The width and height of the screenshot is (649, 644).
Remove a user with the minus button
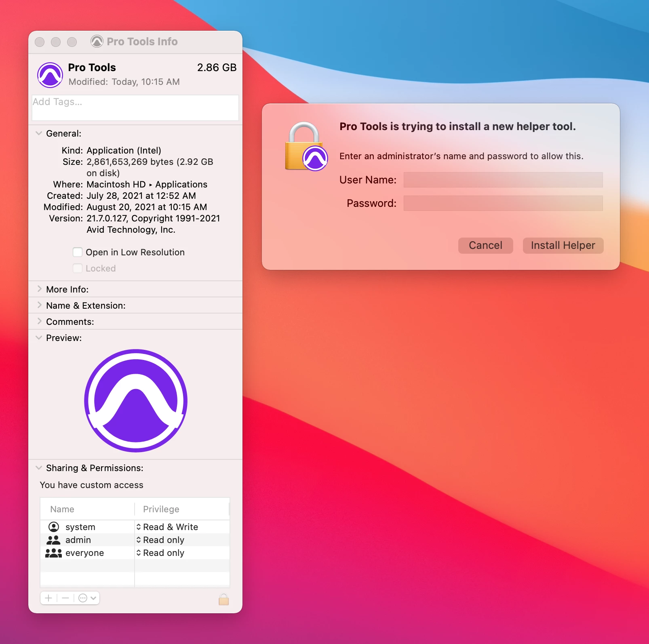(65, 598)
